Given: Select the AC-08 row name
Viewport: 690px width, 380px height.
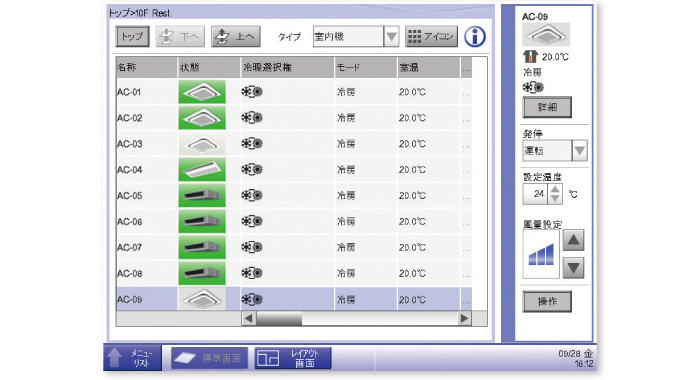Looking at the screenshot, I should pos(129,274).
